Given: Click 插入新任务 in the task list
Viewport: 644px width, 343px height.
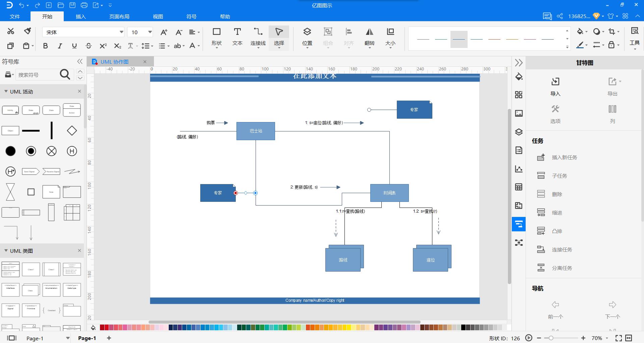Looking at the screenshot, I should click(564, 157).
